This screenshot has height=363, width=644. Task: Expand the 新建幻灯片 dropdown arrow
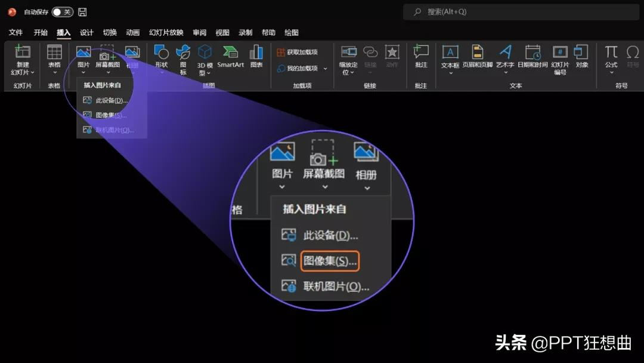pos(32,72)
